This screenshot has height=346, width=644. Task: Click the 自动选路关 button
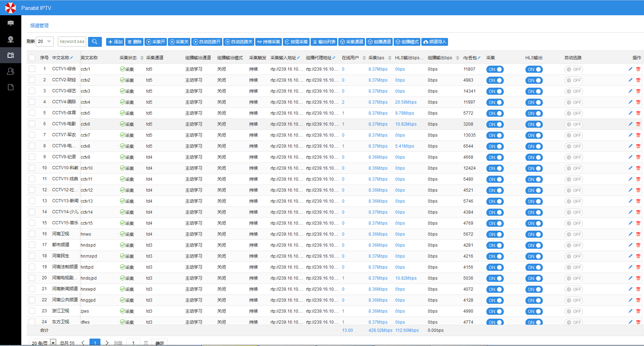point(239,42)
